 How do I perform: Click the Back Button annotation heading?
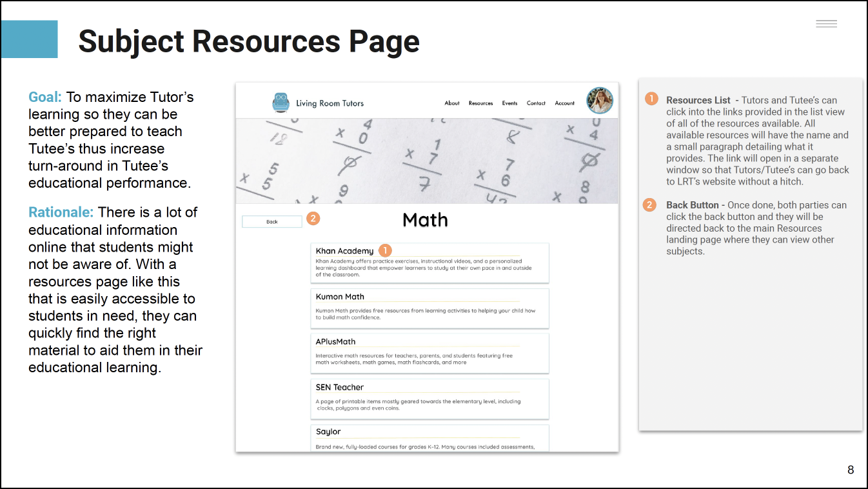pos(693,205)
